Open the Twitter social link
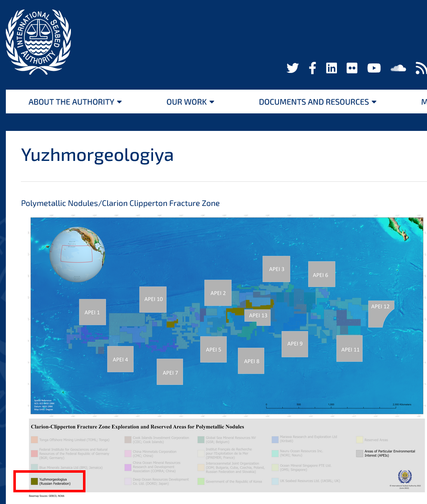The height and width of the screenshot is (504, 427). pos(293,68)
